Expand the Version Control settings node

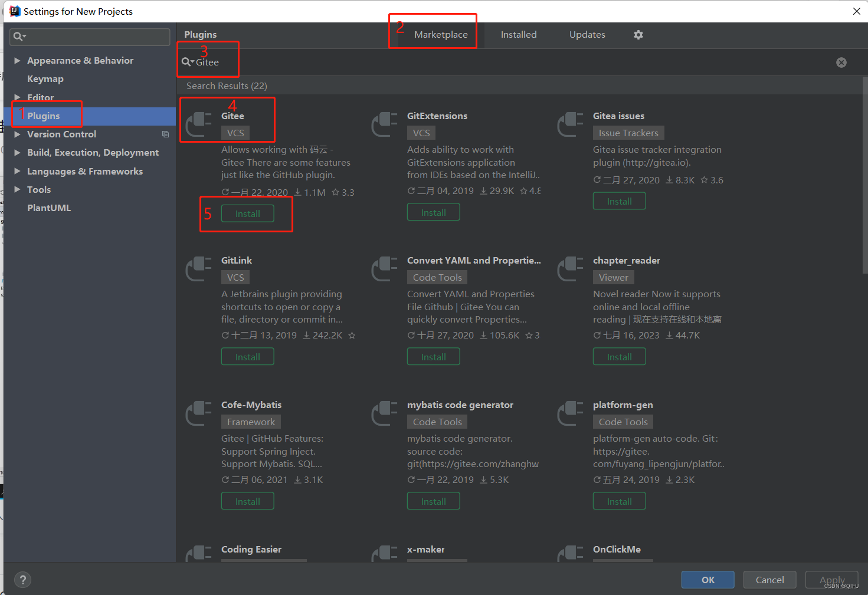pos(17,134)
